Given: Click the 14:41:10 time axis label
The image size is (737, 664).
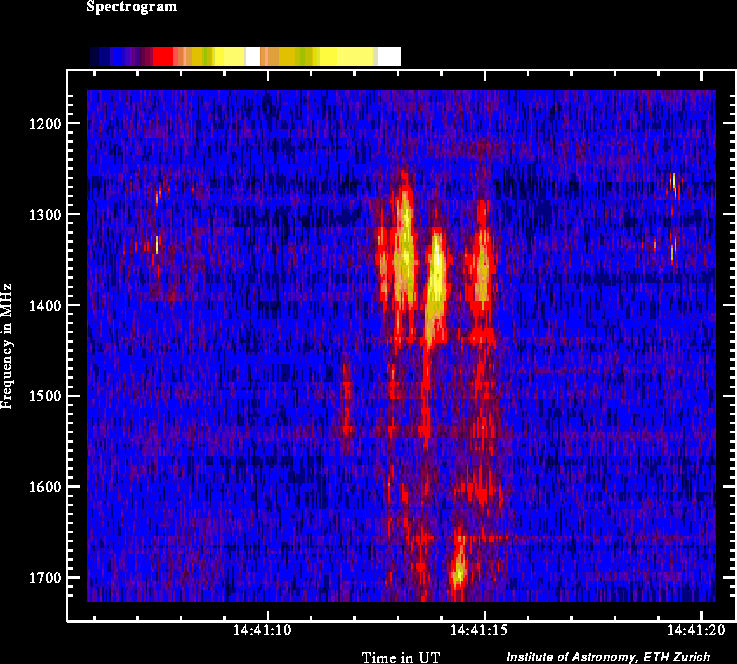Looking at the screenshot, I should coord(262,630).
